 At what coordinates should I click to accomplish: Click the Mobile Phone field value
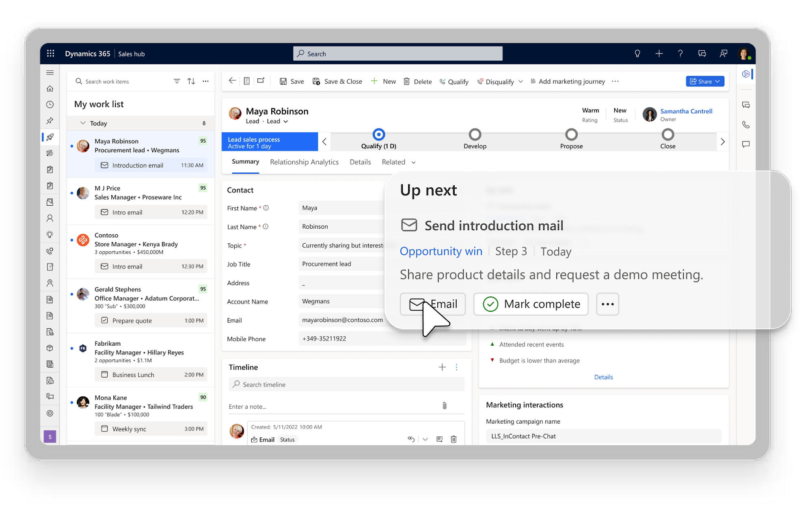pyautogui.click(x=382, y=339)
